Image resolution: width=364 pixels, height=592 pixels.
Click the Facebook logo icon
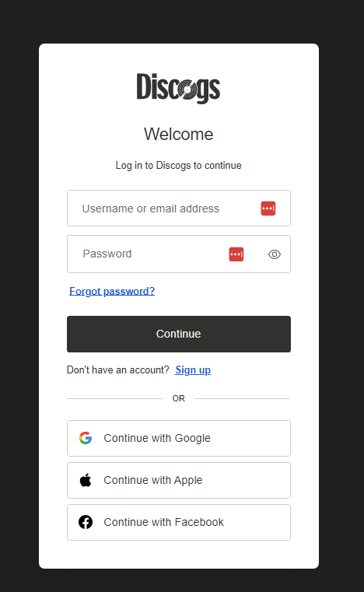86,522
